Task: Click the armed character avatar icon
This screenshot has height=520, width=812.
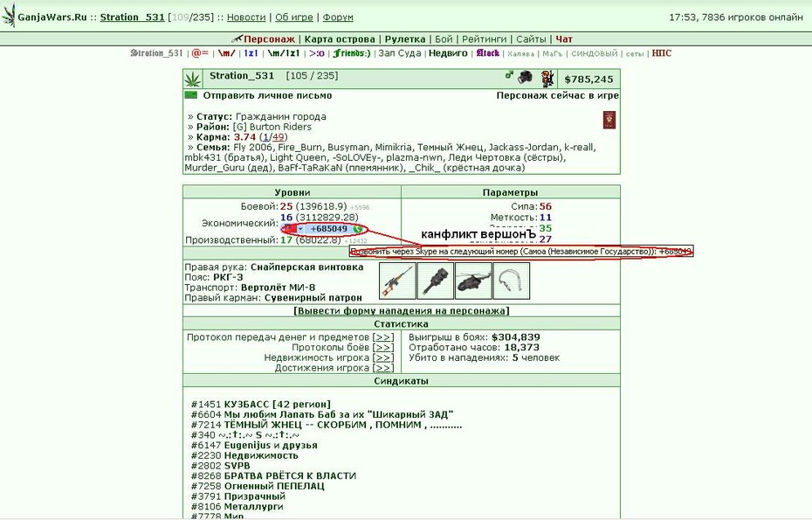Action: 547,79
